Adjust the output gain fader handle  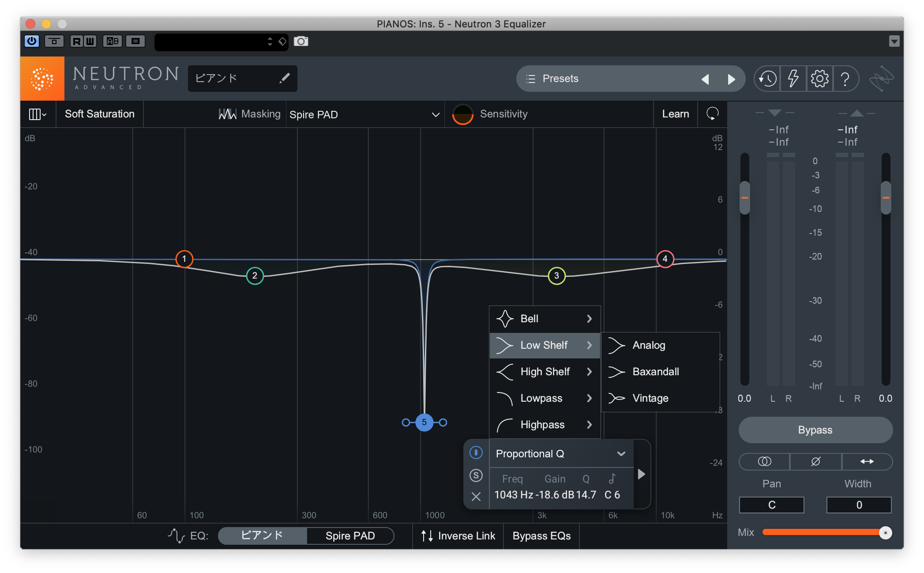[x=886, y=197]
